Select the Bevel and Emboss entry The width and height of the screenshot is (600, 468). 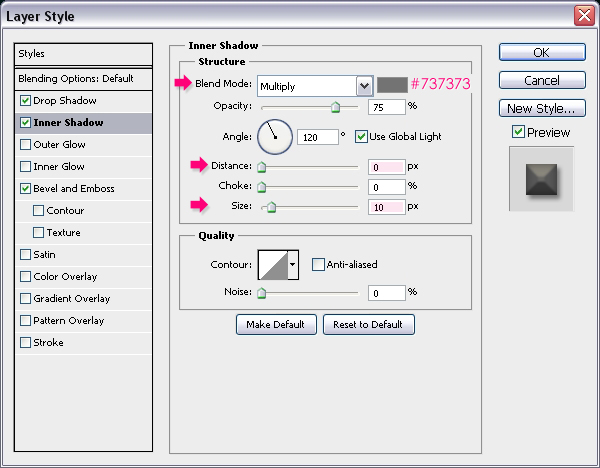76,189
